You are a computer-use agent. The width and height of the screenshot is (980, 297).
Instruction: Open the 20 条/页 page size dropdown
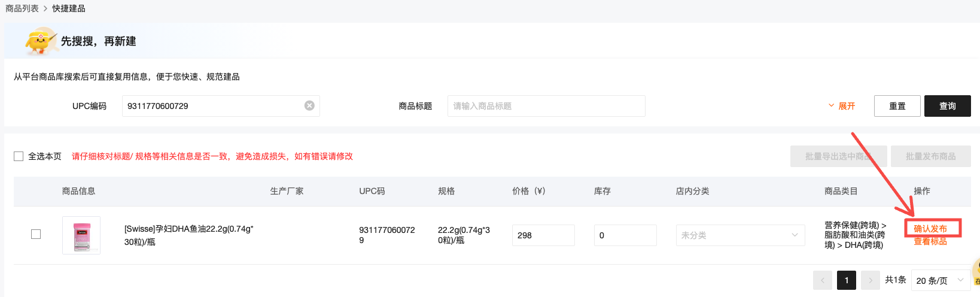coord(941,280)
